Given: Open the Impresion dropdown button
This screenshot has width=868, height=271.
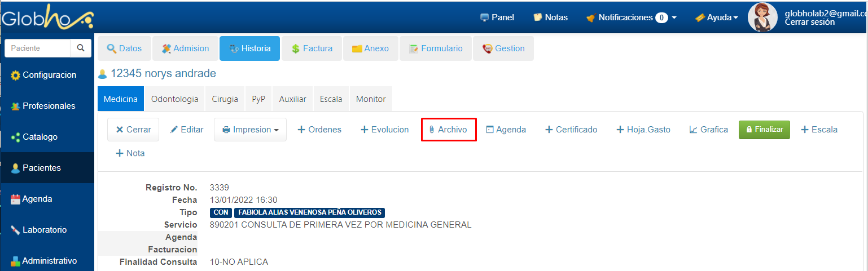Looking at the screenshot, I should point(250,130).
